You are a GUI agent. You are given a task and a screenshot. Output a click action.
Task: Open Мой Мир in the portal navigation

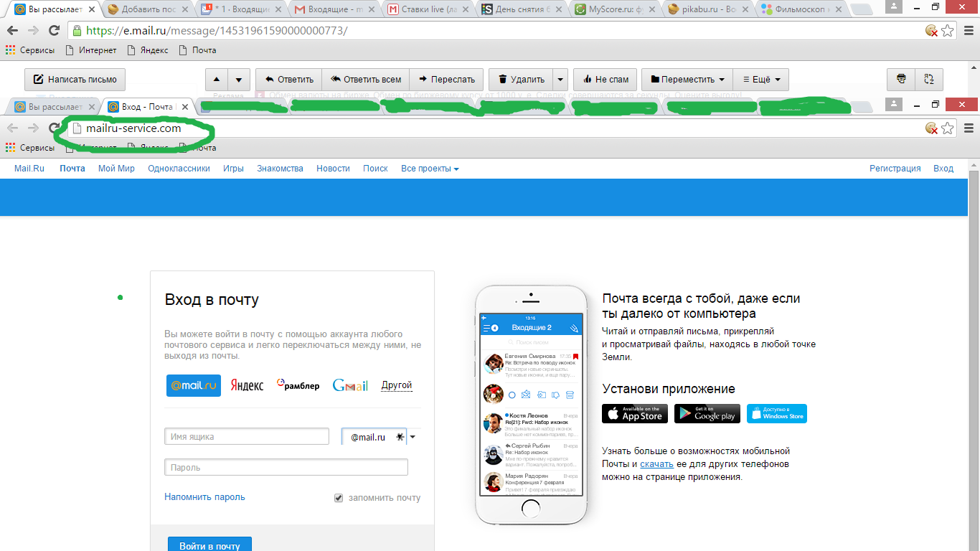click(x=116, y=169)
